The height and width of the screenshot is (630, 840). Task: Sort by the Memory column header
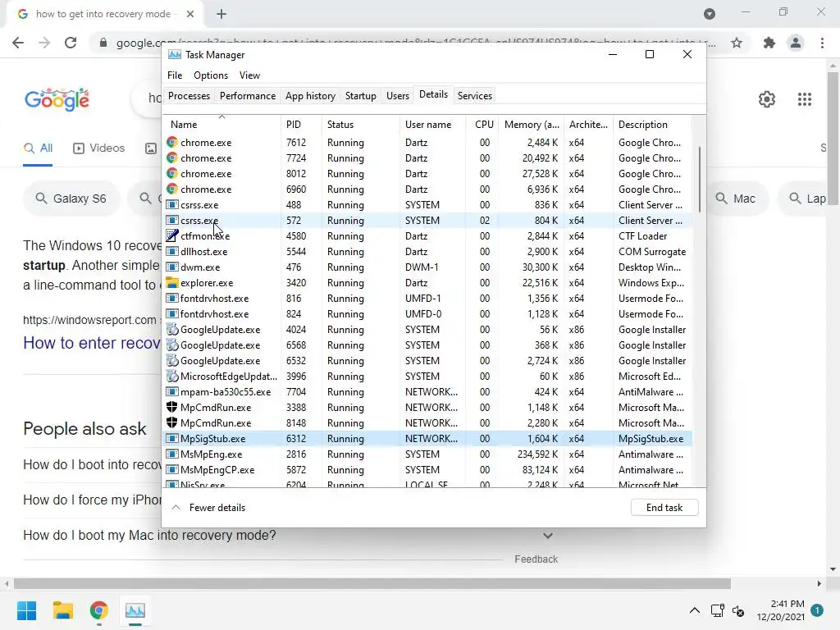coord(531,125)
